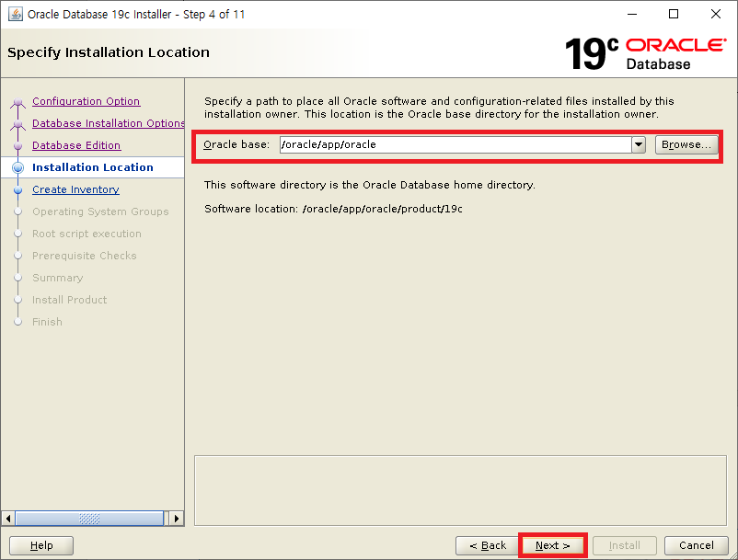
Task: Click the disabled Install button
Action: (625, 545)
